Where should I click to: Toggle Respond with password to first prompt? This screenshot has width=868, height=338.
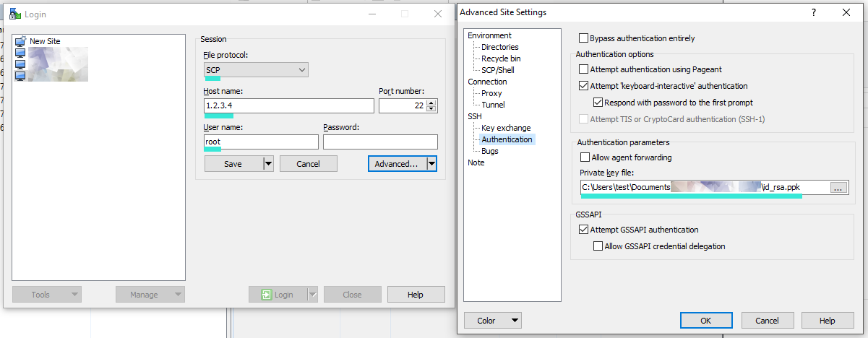[598, 103]
